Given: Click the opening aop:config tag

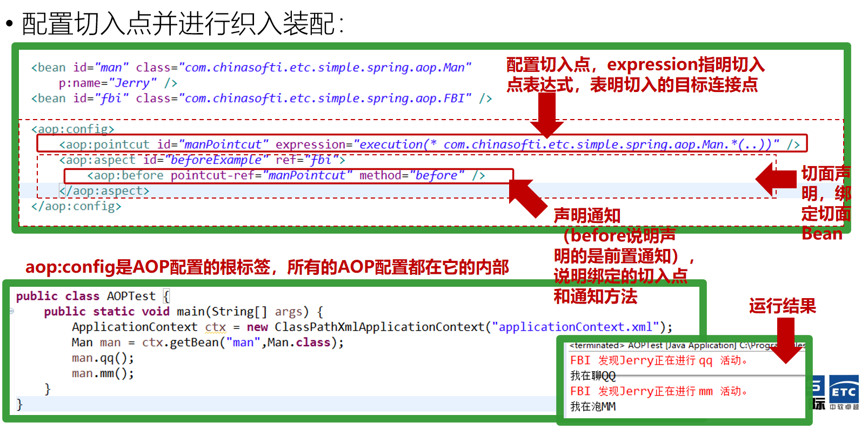Looking at the screenshot, I should [x=73, y=129].
